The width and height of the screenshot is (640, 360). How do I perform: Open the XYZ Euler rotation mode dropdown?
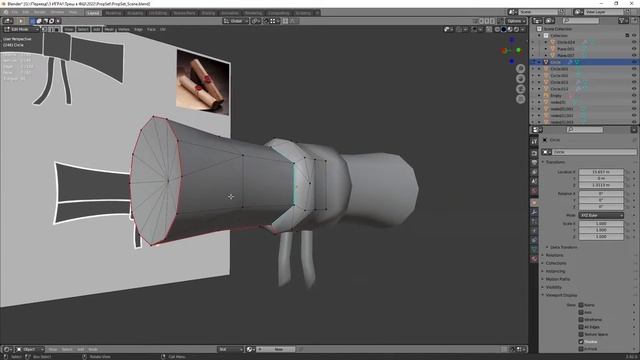[601, 215]
